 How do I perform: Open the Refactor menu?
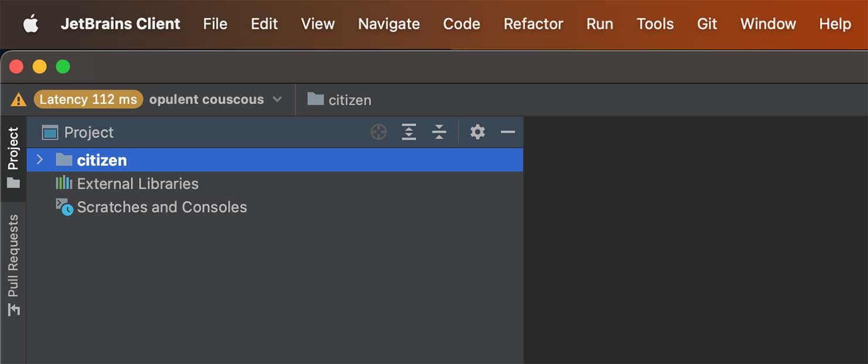click(533, 24)
